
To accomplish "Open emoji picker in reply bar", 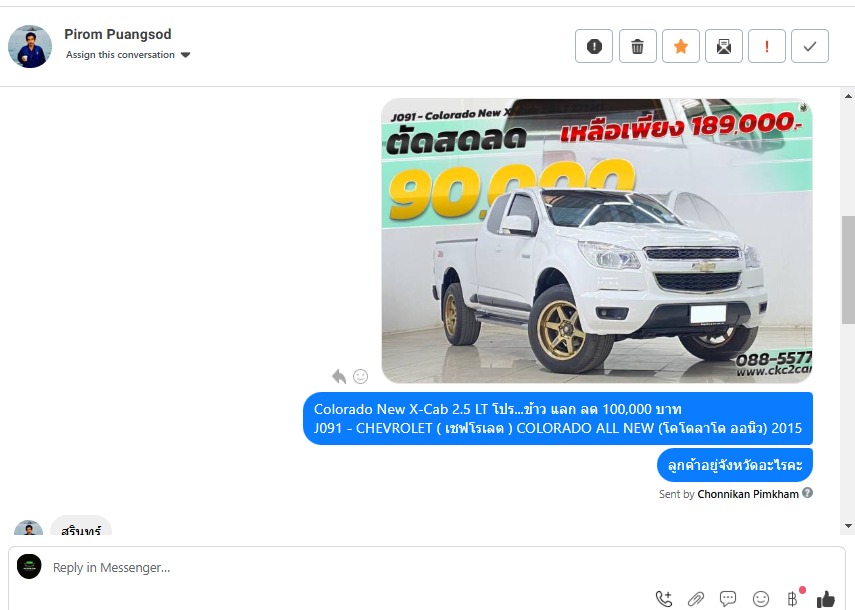I will pos(761,599).
